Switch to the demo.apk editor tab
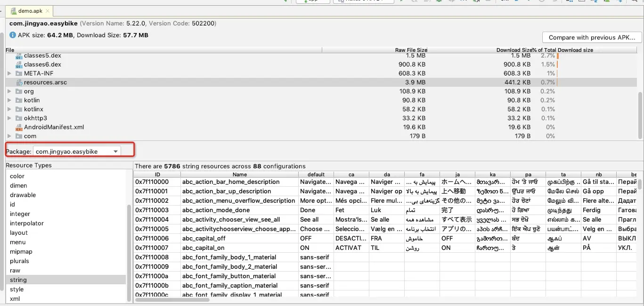The height and width of the screenshot is (306, 644). pos(29,11)
